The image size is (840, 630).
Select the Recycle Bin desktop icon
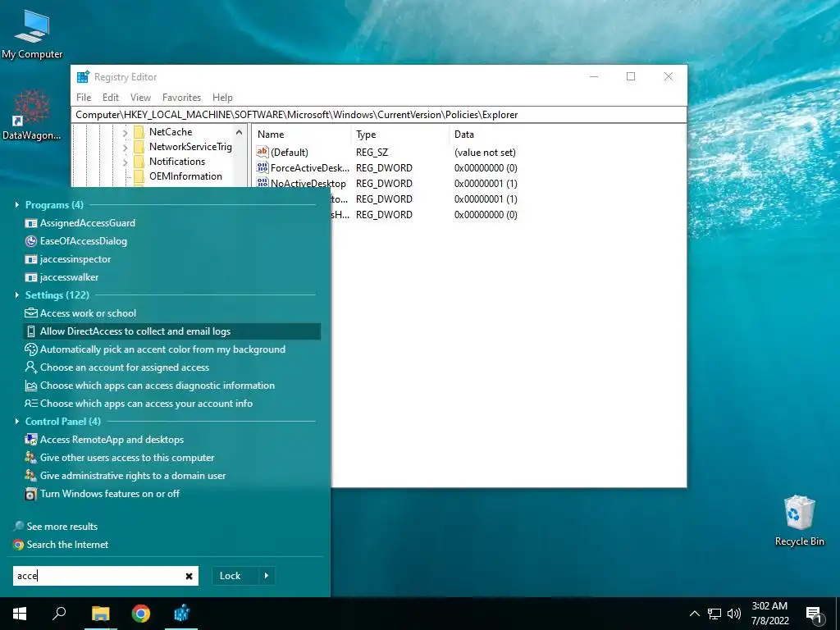[x=799, y=521]
